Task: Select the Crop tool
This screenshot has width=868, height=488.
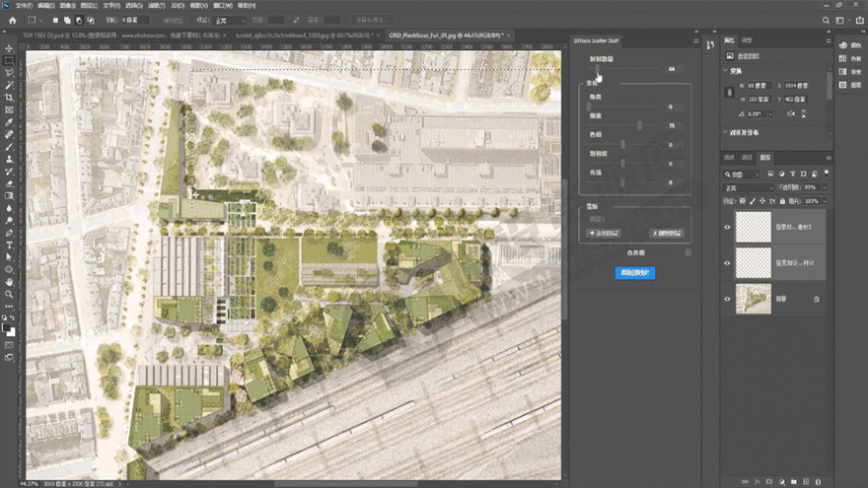Action: [x=9, y=98]
